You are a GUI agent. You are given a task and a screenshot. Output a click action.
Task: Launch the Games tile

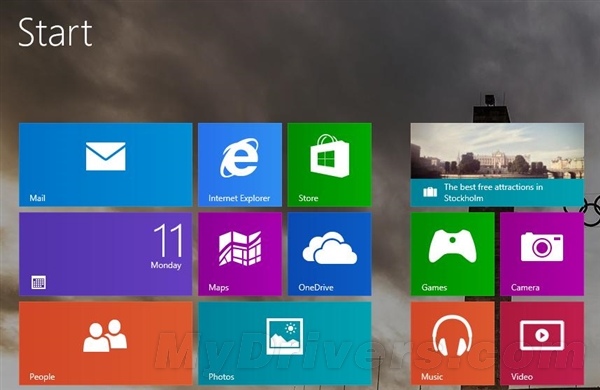[453, 254]
